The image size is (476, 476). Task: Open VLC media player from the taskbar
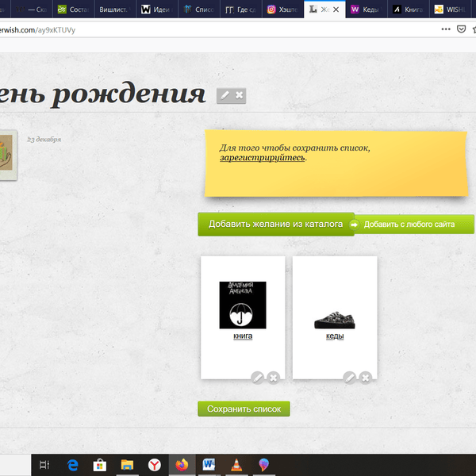pos(236,465)
